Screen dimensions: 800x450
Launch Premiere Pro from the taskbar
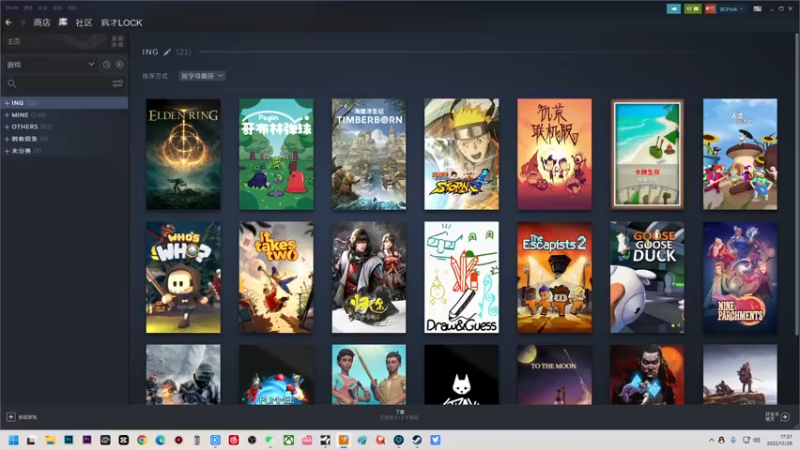87,440
